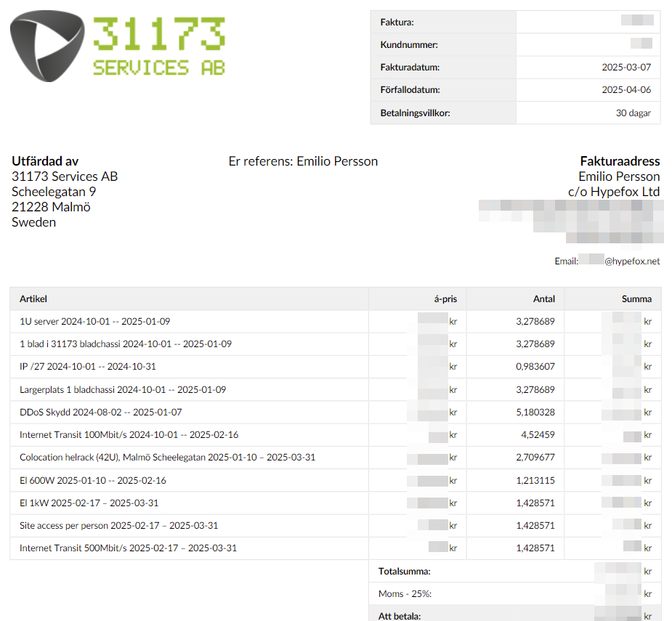Click the green 31173 Services AB logo text
Screen dimensions: 672x621
(x=158, y=46)
